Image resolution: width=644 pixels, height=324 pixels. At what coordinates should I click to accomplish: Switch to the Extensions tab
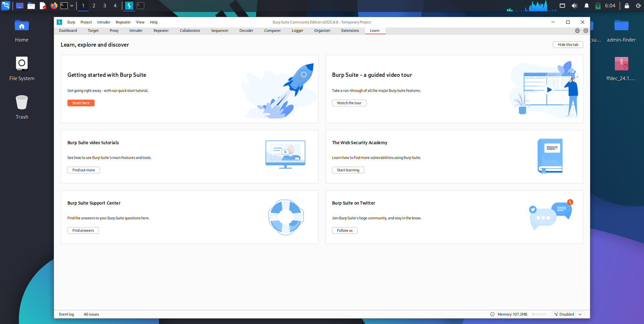pyautogui.click(x=350, y=31)
